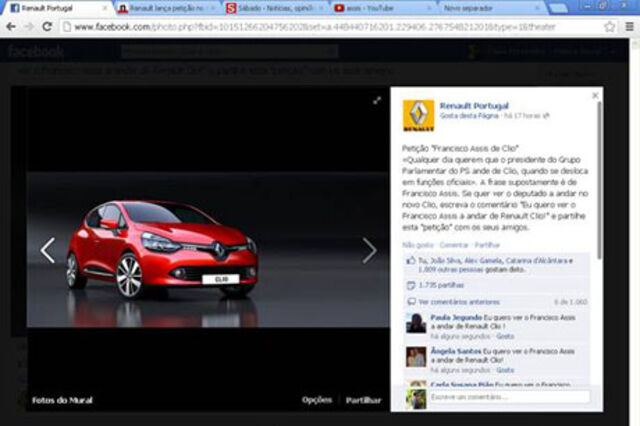Click the Comentar link under the post
The height and width of the screenshot is (426, 640).
pos(454,245)
